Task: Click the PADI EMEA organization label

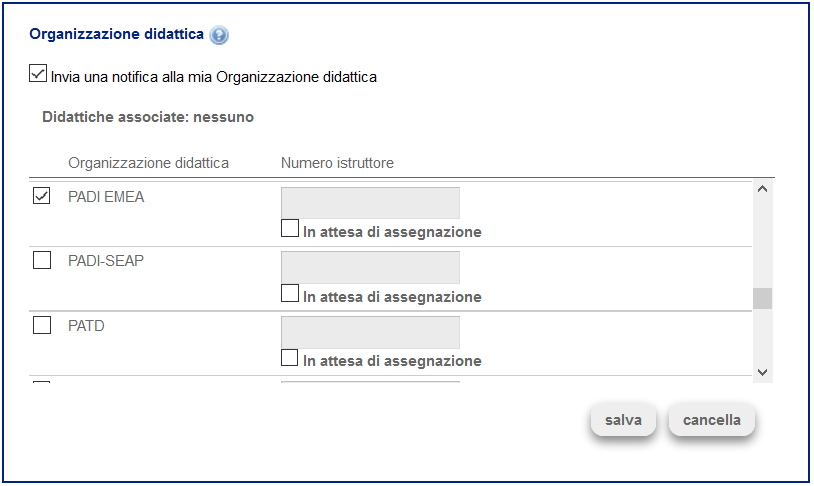Action: point(106,197)
